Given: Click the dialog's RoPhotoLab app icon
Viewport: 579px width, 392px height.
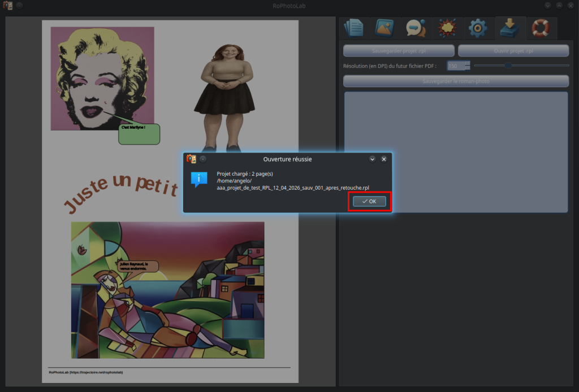Looking at the screenshot, I should [x=191, y=159].
